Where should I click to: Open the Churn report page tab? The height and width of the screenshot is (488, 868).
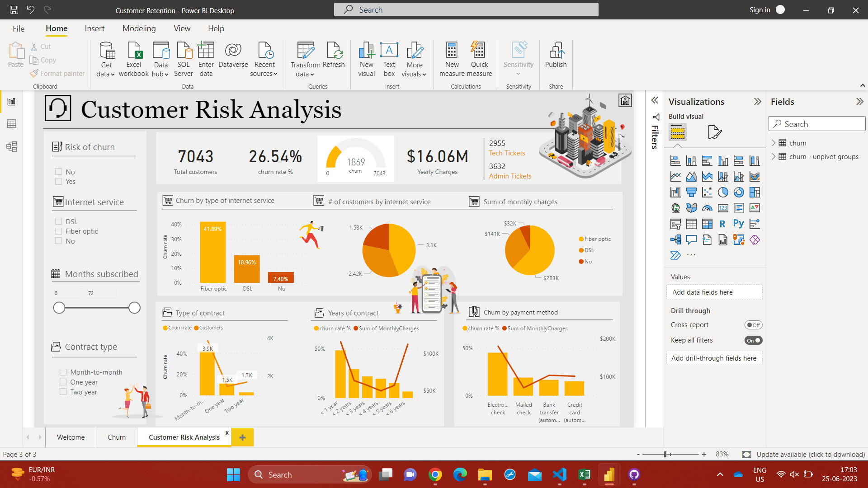[x=116, y=437]
